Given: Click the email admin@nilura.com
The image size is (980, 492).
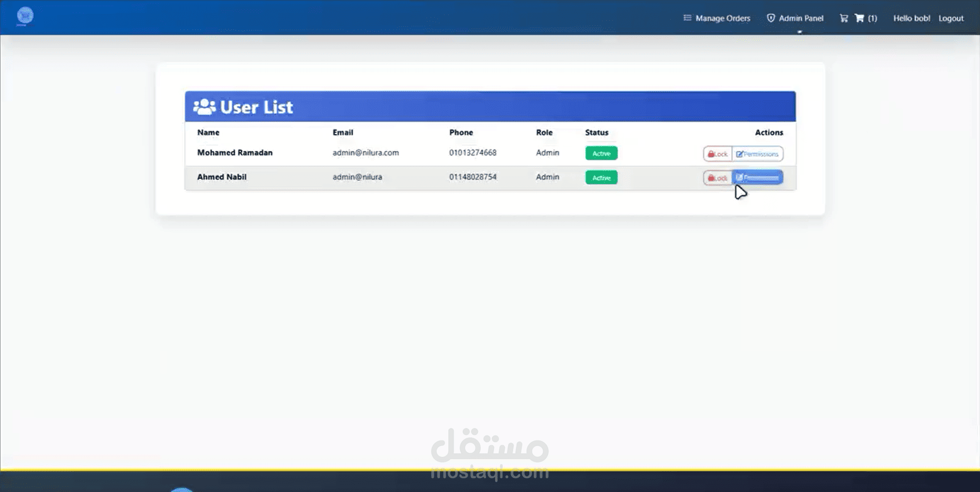Looking at the screenshot, I should pyautogui.click(x=366, y=152).
